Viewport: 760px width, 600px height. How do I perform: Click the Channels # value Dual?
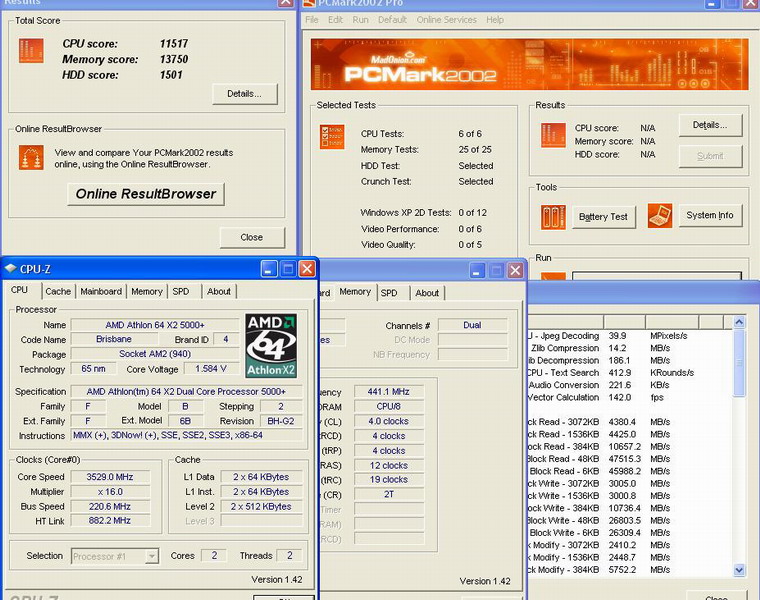point(473,325)
